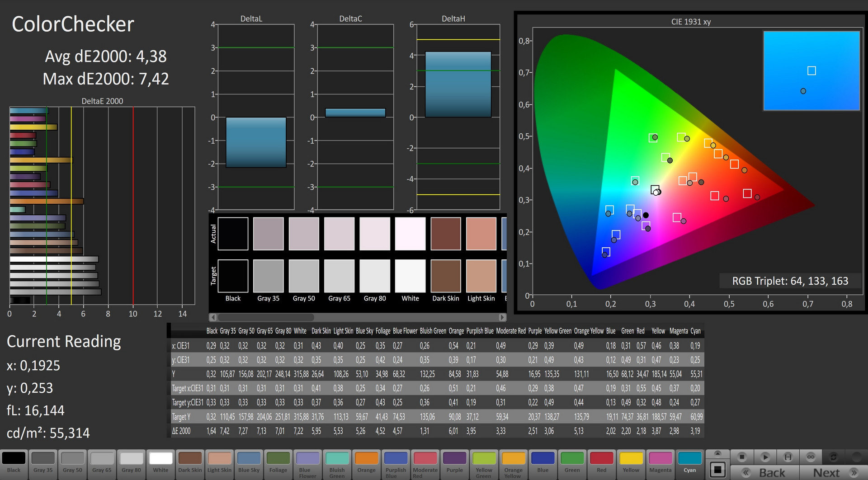This screenshot has width=868, height=480.
Task: Click left arrow of swatch comparison scrollbar
Action: coord(213,317)
